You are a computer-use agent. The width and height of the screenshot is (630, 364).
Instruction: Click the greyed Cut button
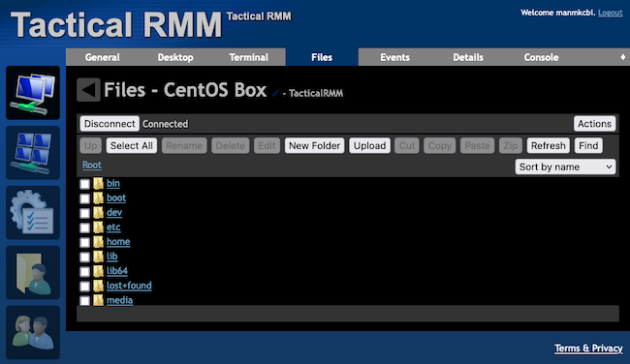pyautogui.click(x=407, y=145)
